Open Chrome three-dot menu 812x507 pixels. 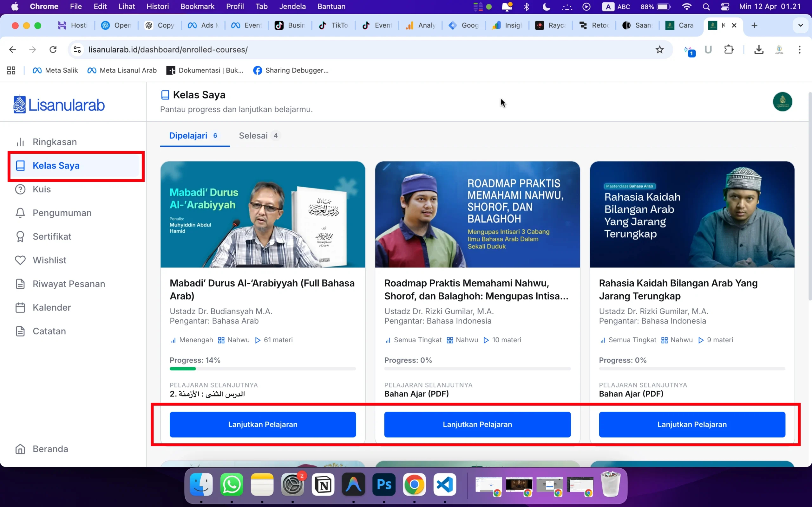pos(799,50)
